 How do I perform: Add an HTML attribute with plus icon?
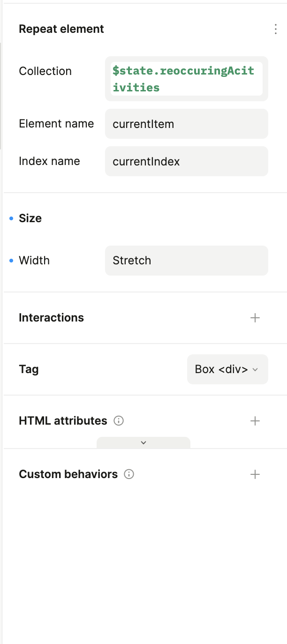click(x=255, y=421)
